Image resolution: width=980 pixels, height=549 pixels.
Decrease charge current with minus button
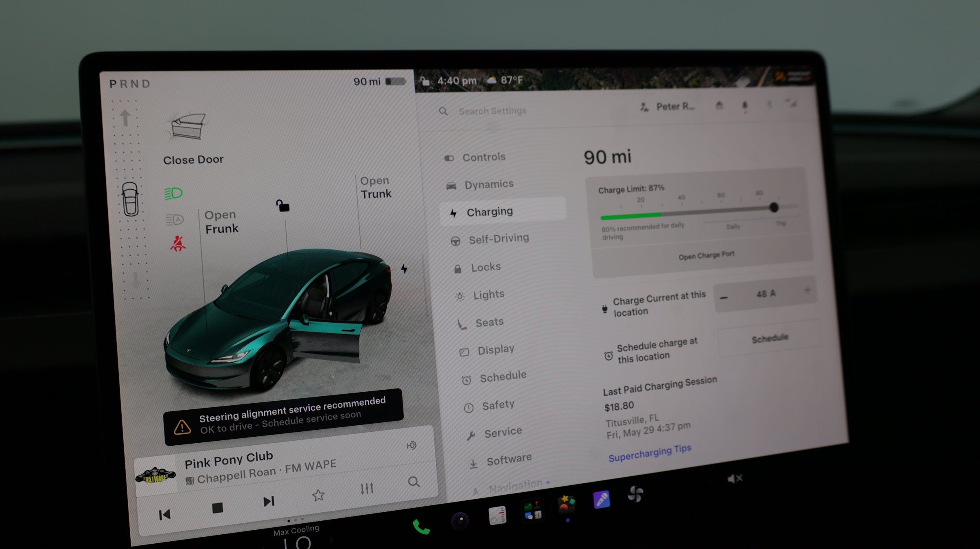[x=724, y=298]
